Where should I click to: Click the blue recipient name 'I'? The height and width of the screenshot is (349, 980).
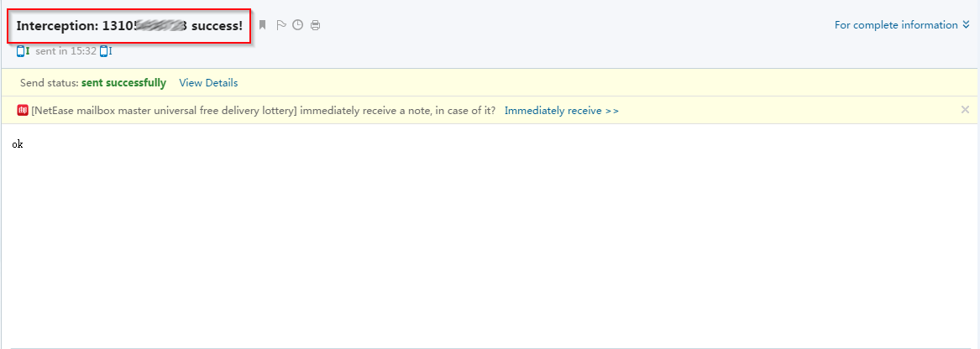coord(110,51)
